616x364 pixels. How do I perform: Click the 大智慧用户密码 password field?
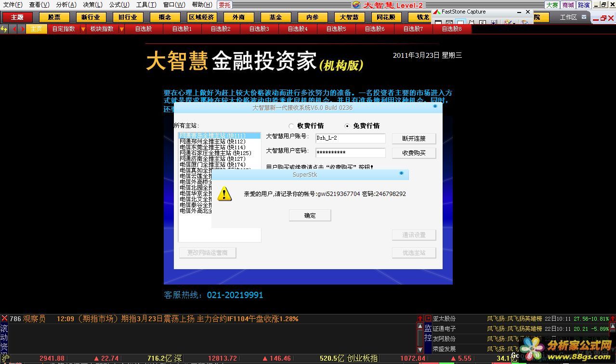click(x=350, y=153)
